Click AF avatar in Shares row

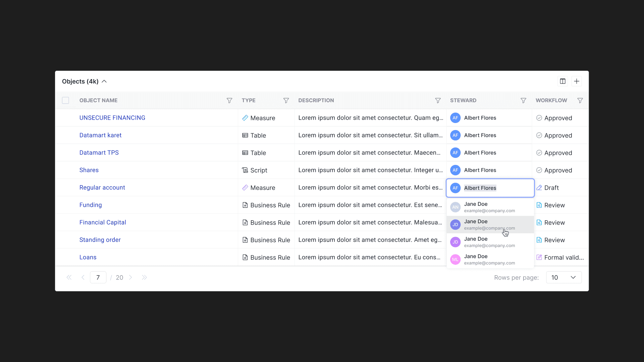tap(455, 170)
